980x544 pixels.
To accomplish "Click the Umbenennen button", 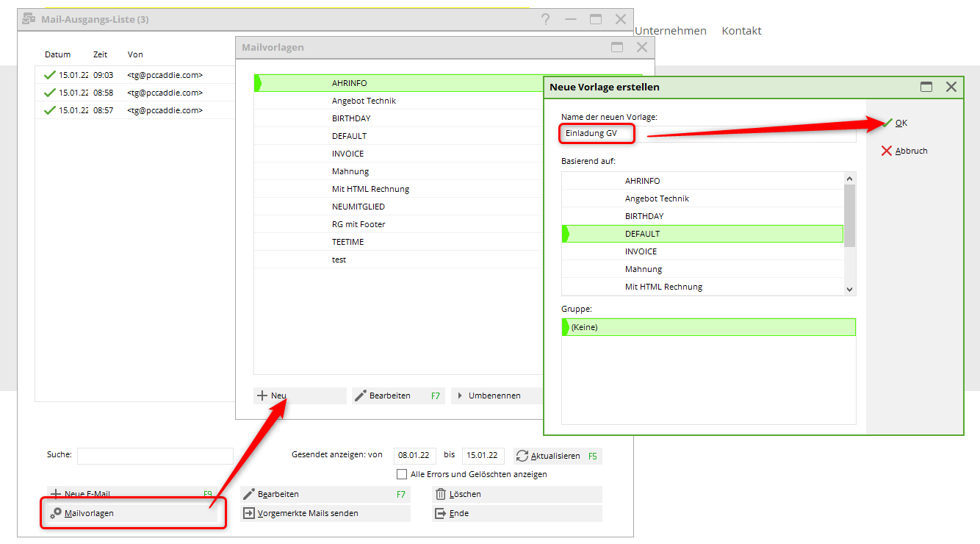I will point(497,396).
